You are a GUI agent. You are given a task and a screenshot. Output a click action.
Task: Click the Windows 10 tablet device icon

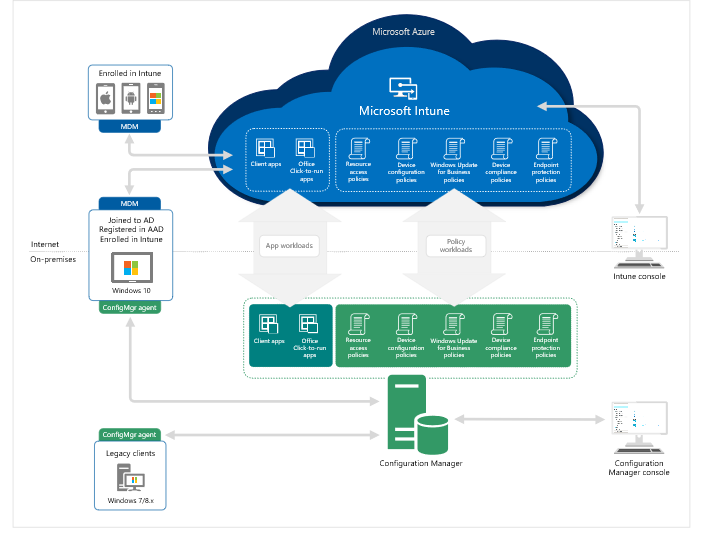click(x=132, y=267)
